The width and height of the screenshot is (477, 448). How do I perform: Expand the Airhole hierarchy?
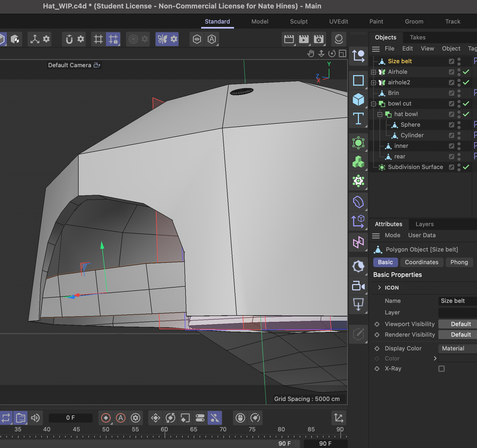[x=373, y=72]
